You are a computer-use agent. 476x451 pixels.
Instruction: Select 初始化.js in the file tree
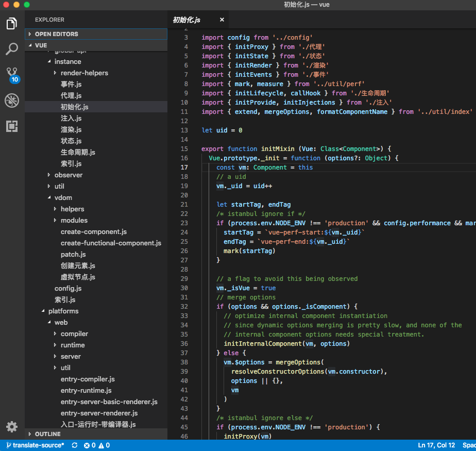pos(96,107)
